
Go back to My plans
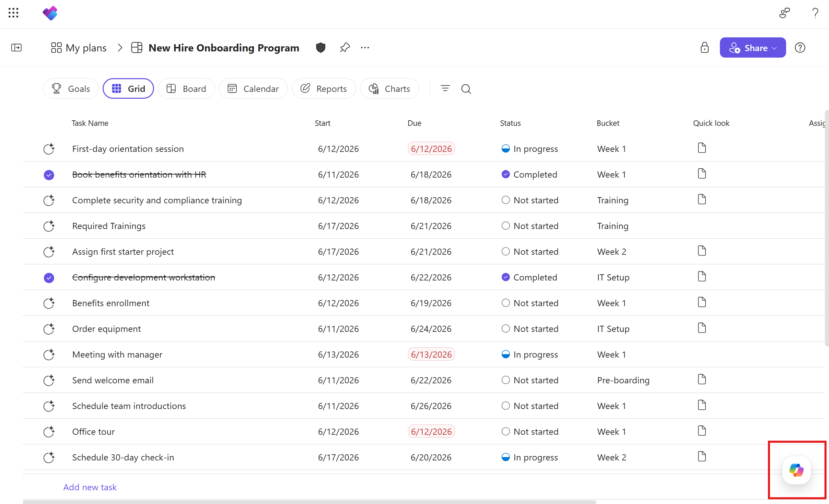[x=79, y=48]
